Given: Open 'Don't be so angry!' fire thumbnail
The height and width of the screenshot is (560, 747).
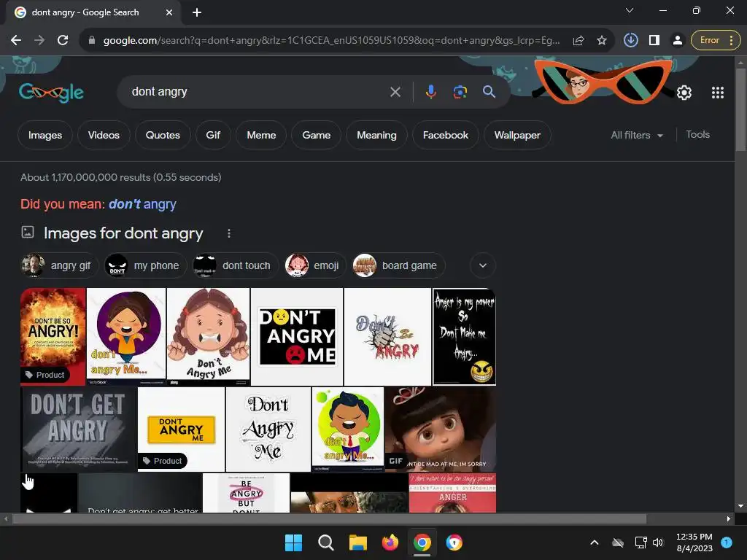Looking at the screenshot, I should [x=53, y=336].
